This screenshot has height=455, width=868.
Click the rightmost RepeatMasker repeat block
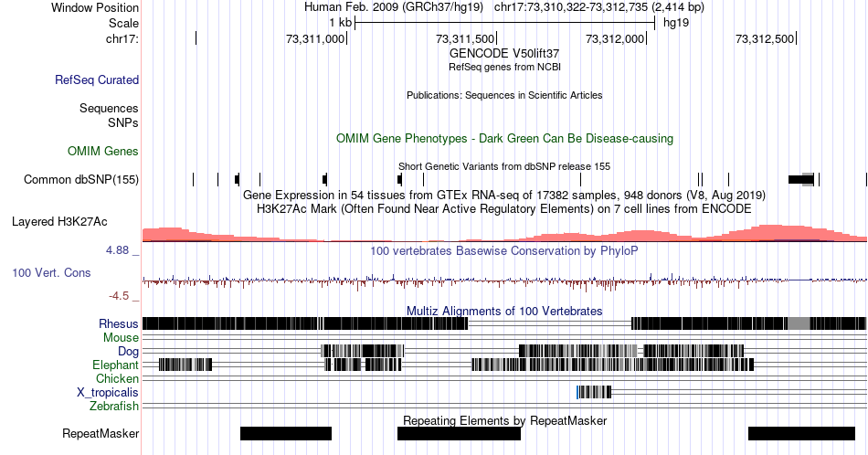point(801,433)
